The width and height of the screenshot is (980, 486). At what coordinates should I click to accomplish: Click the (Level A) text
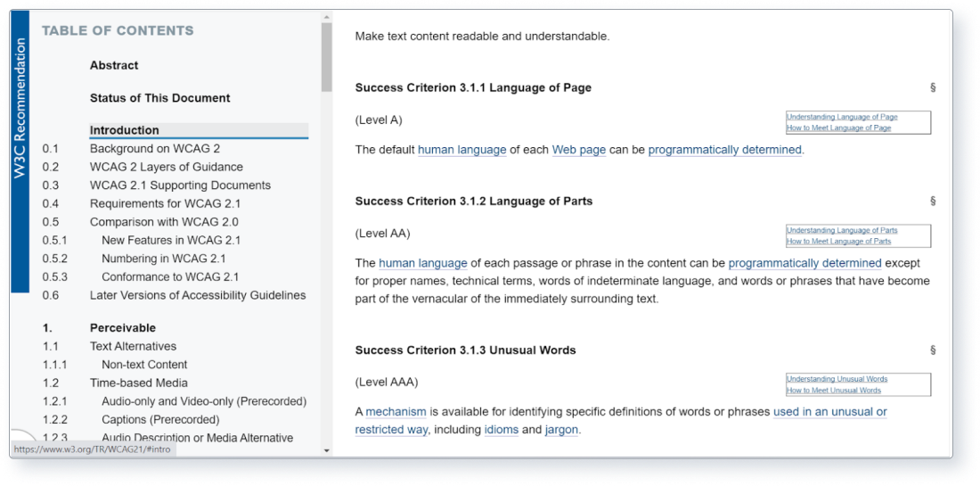pos(379,120)
